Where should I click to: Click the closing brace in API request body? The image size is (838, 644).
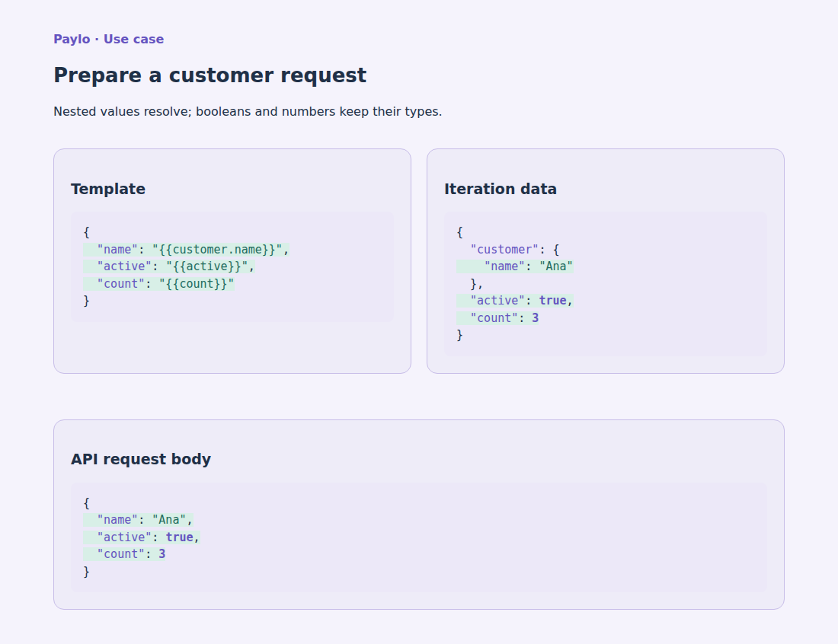pos(87,572)
